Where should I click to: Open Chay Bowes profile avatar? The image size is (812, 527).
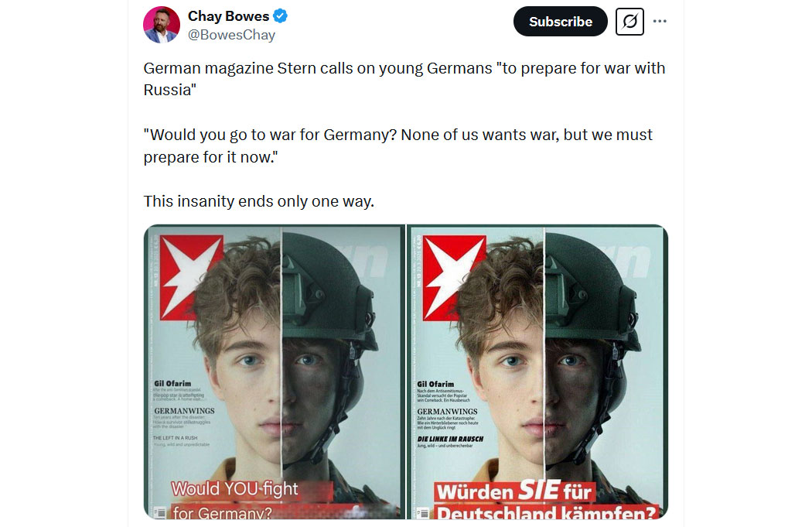[x=162, y=25]
